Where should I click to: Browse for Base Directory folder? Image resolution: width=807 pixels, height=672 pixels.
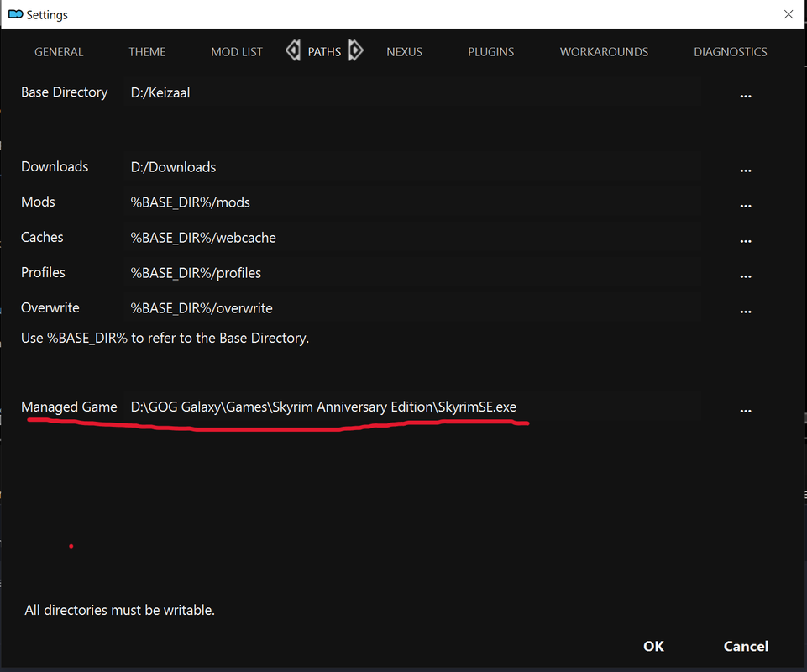[x=745, y=97]
